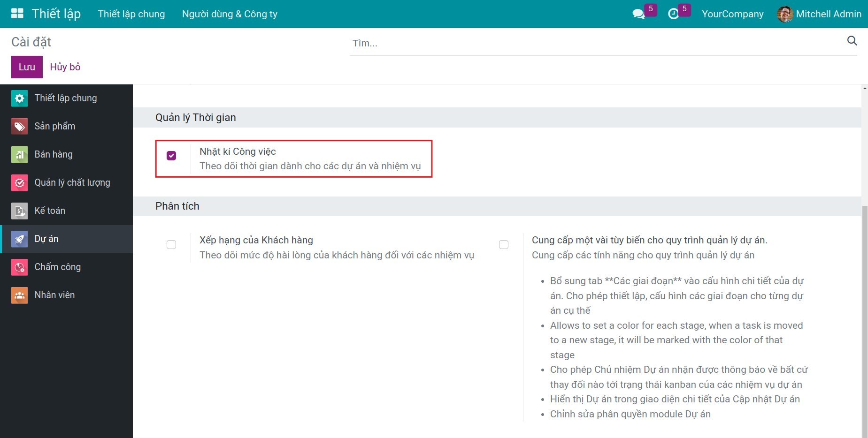This screenshot has height=438, width=868.
Task: Open the Mitchell Admin user menu
Action: (x=819, y=14)
